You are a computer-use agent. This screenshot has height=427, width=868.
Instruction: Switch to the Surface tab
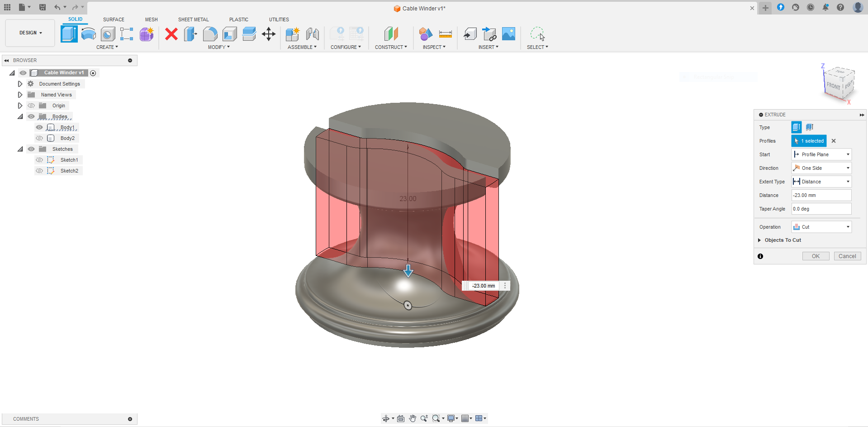[114, 19]
